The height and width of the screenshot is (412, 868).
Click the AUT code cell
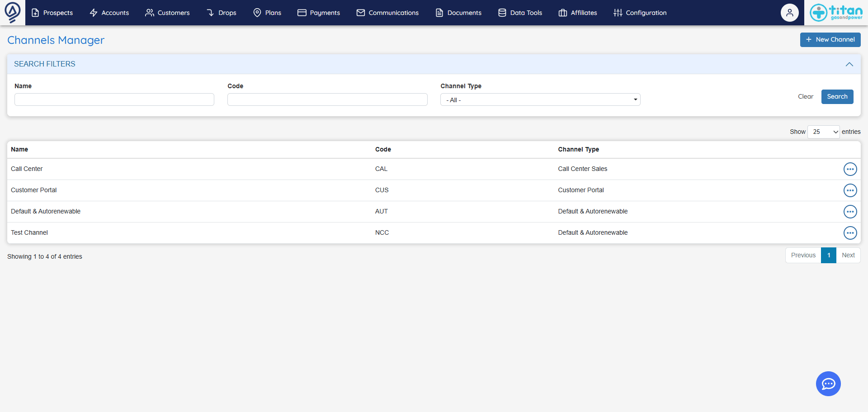point(381,211)
